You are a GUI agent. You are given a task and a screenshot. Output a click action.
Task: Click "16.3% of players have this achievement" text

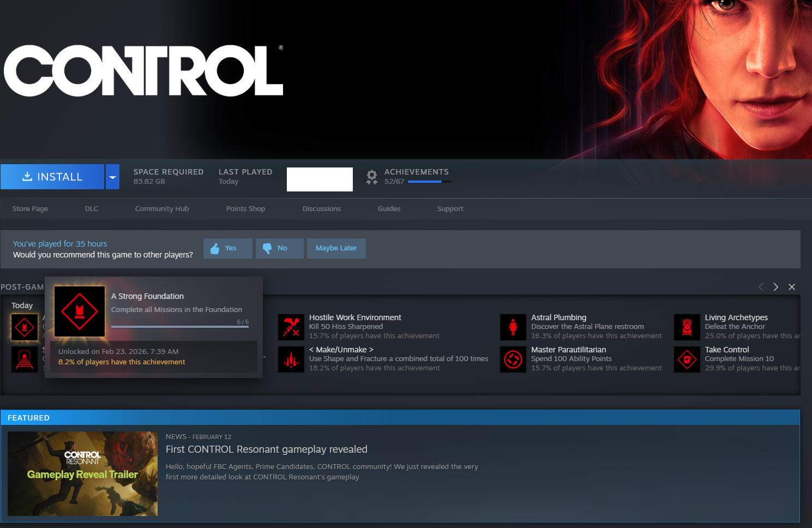tap(597, 336)
